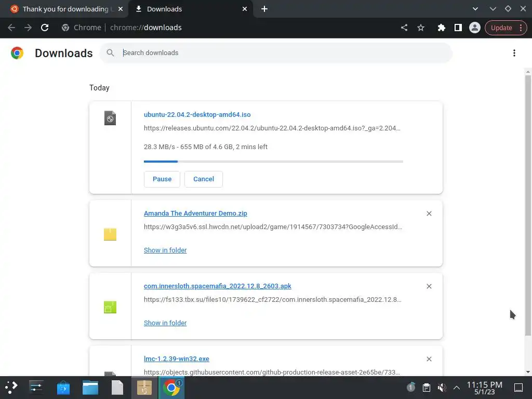Click the Chrome taskbar icon
532x399 pixels.
pos(171,388)
